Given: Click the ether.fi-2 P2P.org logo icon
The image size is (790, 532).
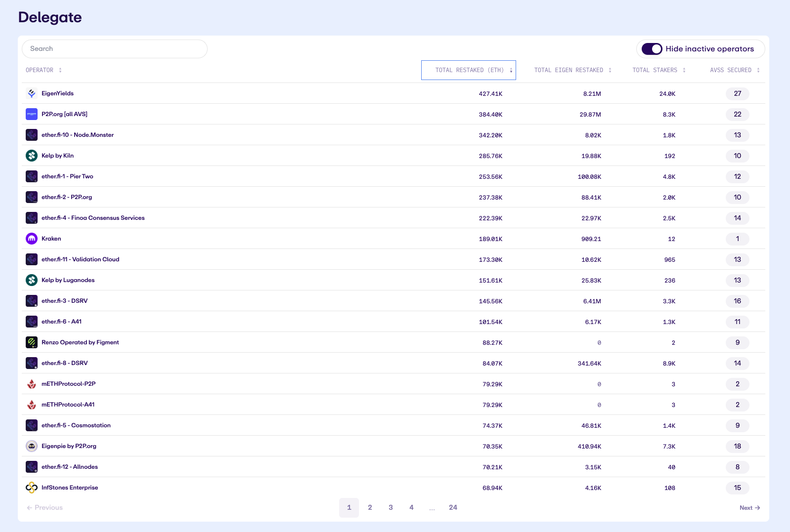Looking at the screenshot, I should click(32, 197).
